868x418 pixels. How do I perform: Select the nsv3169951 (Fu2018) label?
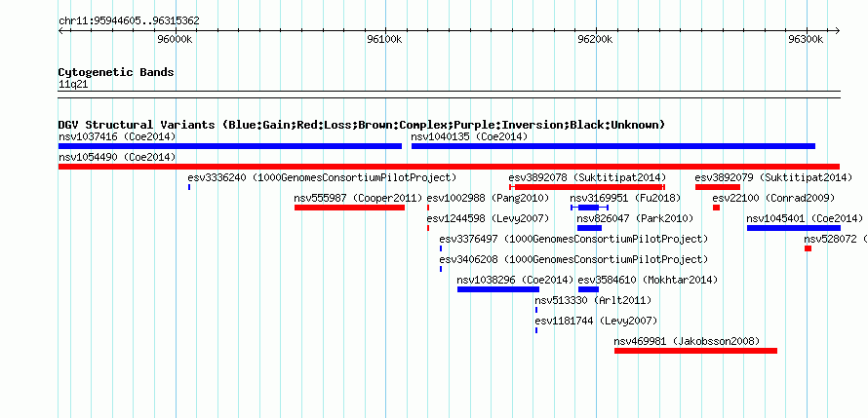tap(625, 198)
